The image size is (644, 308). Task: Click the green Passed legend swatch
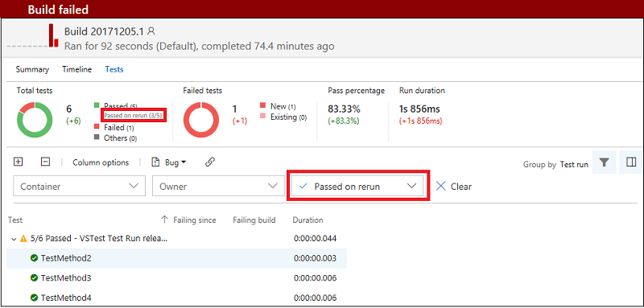(x=97, y=105)
